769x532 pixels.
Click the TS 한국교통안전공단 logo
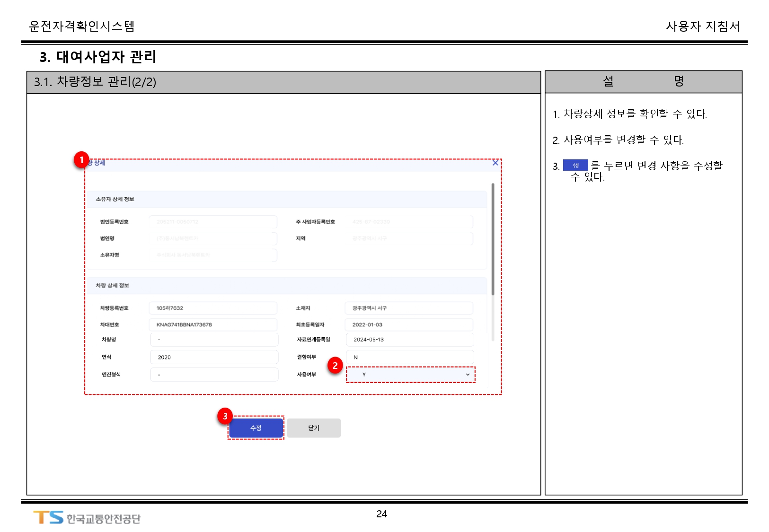(x=87, y=518)
